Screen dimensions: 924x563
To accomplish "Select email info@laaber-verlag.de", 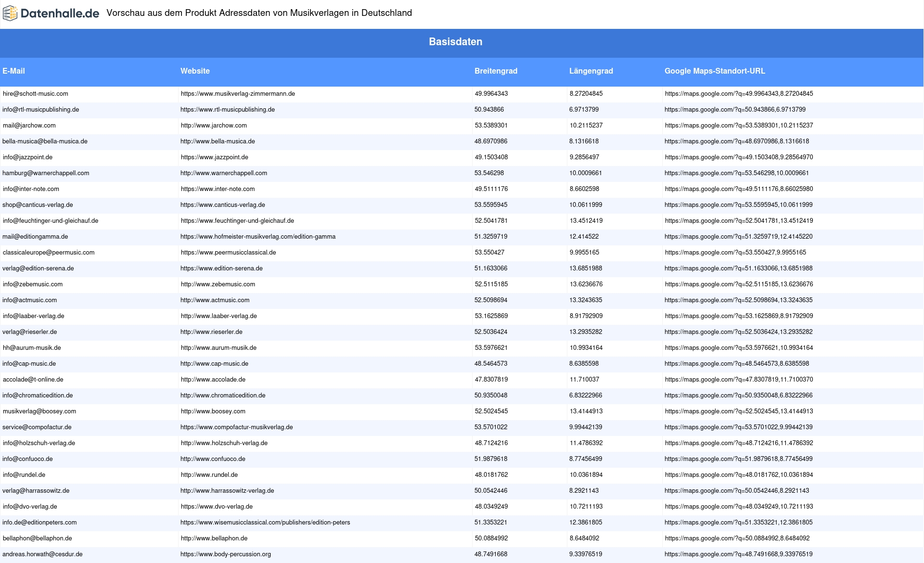I will point(34,316).
